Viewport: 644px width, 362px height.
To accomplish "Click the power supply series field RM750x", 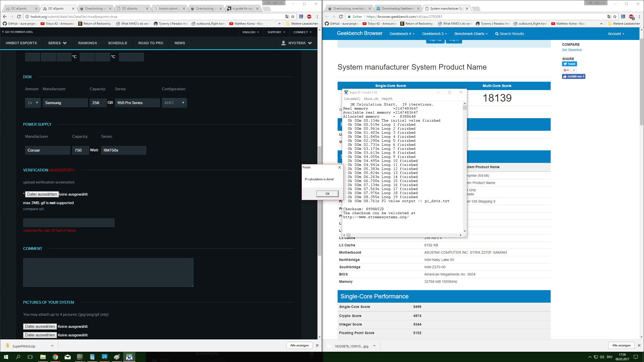I will click(124, 150).
